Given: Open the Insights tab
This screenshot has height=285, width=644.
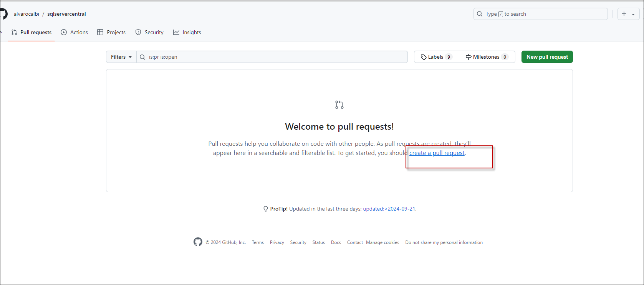Looking at the screenshot, I should [x=187, y=32].
